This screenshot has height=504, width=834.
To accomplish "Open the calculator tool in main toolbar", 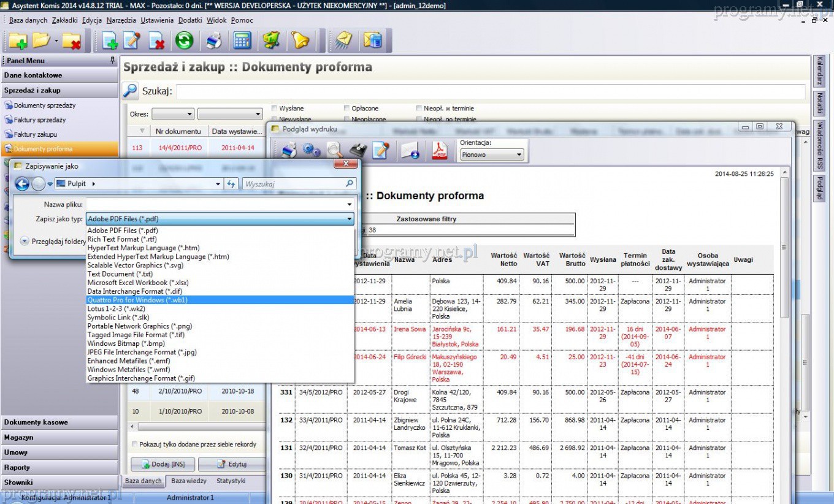I will pos(242,40).
